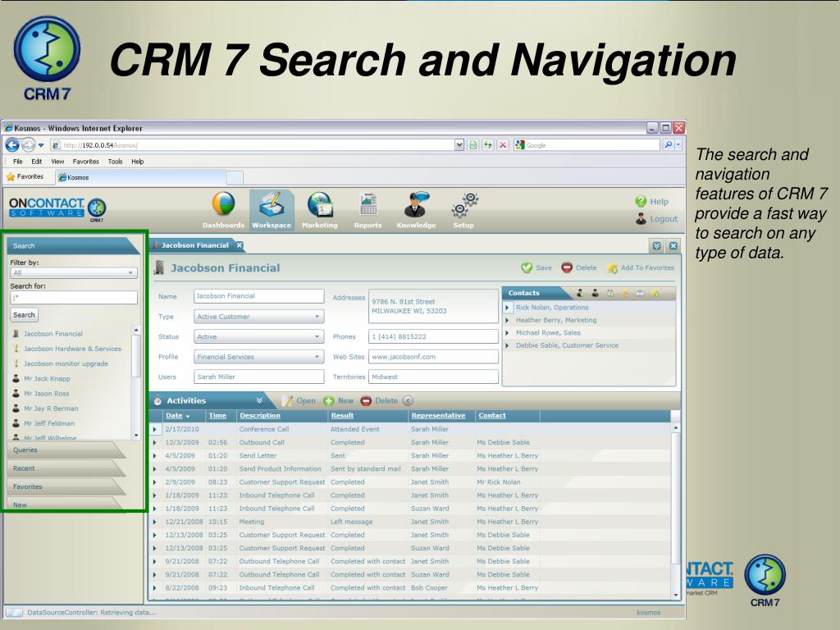Add Jacobson Financial to Favorites
The image size is (840, 630).
(x=641, y=267)
